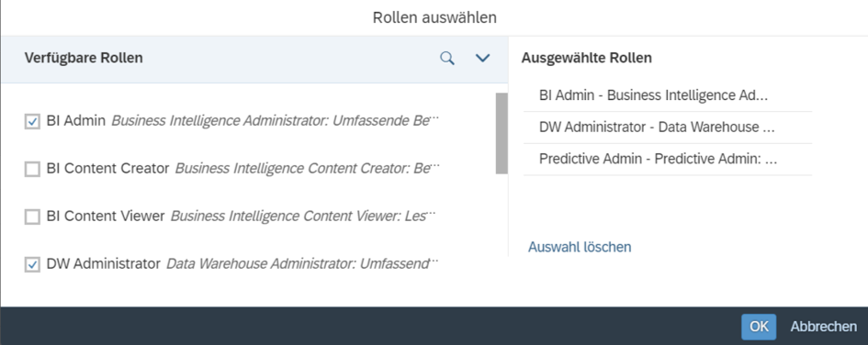
Task: Click the Data Warehouse Administrator description text
Action: pyautogui.click(x=302, y=264)
